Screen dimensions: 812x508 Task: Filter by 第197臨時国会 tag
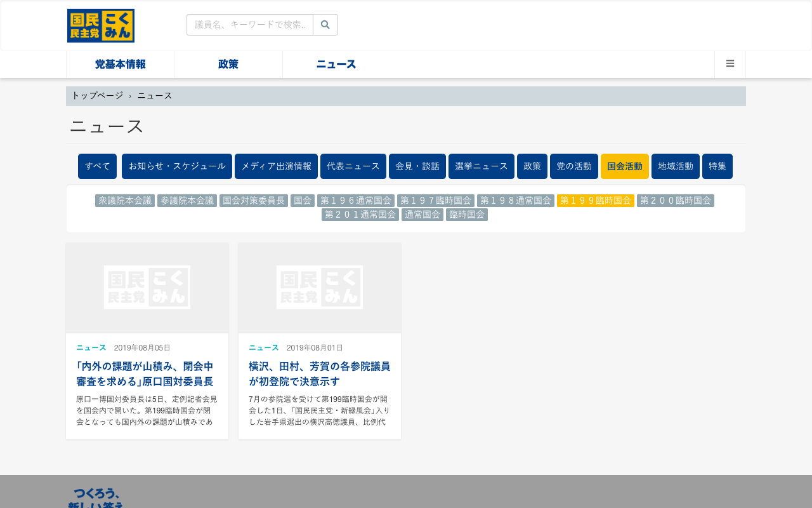click(436, 201)
